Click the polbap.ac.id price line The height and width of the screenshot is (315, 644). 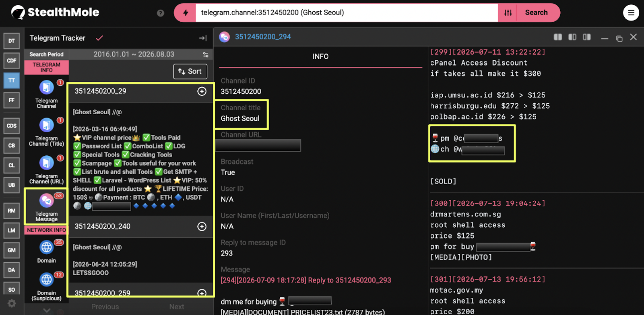483,117
